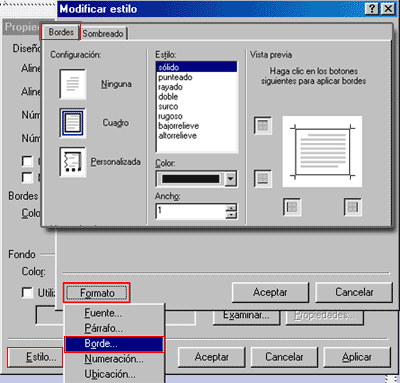Click the Estilo... button in Propiedades window

tap(35, 357)
